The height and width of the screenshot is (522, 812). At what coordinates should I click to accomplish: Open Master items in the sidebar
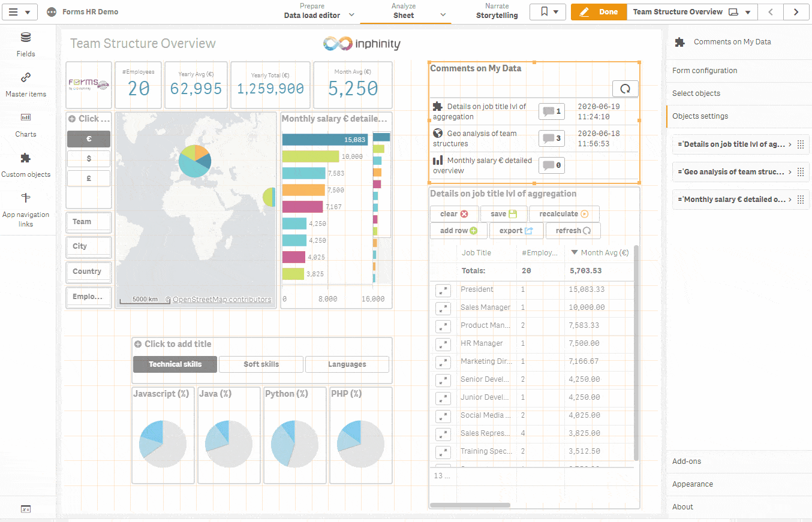26,84
